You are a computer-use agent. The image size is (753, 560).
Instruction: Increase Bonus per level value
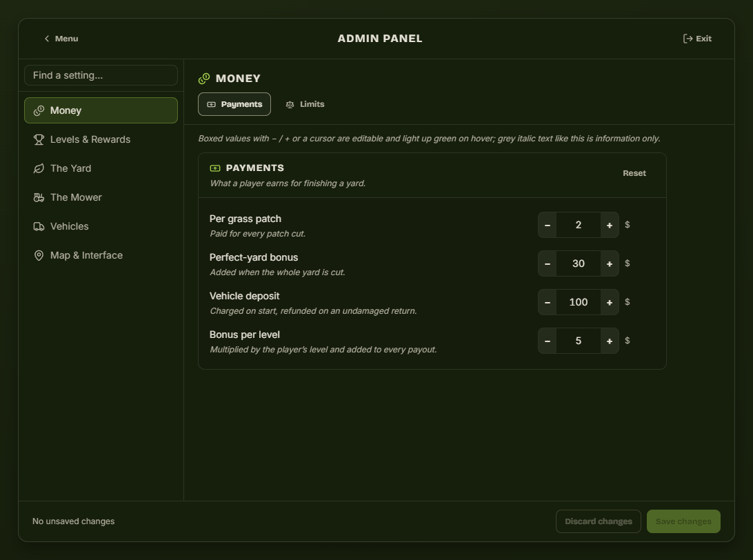(610, 341)
